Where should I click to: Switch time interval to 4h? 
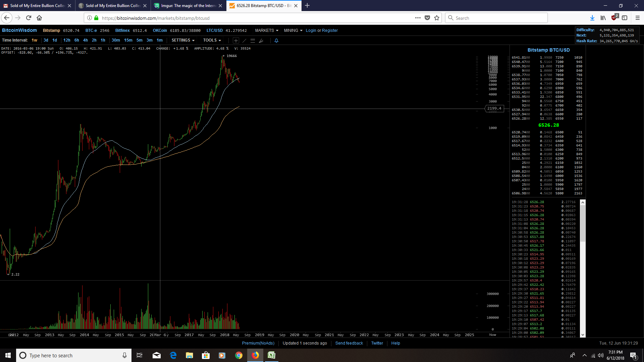pyautogui.click(x=86, y=40)
